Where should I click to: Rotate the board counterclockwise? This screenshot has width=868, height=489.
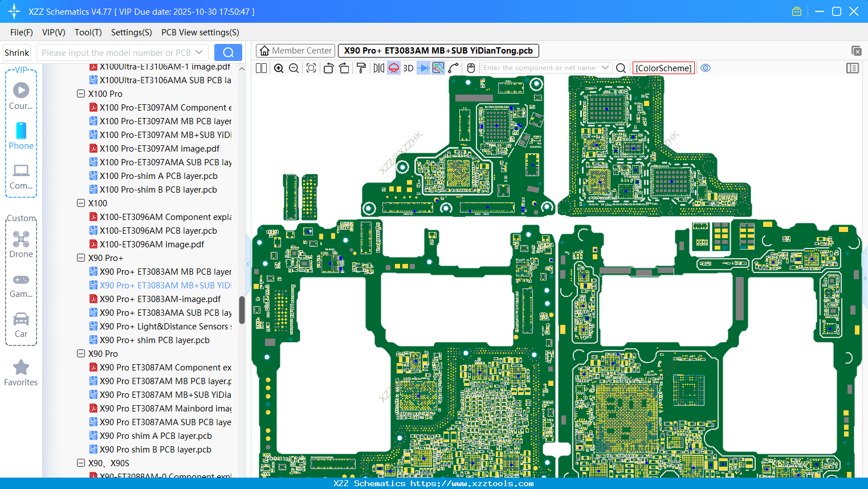coord(328,68)
